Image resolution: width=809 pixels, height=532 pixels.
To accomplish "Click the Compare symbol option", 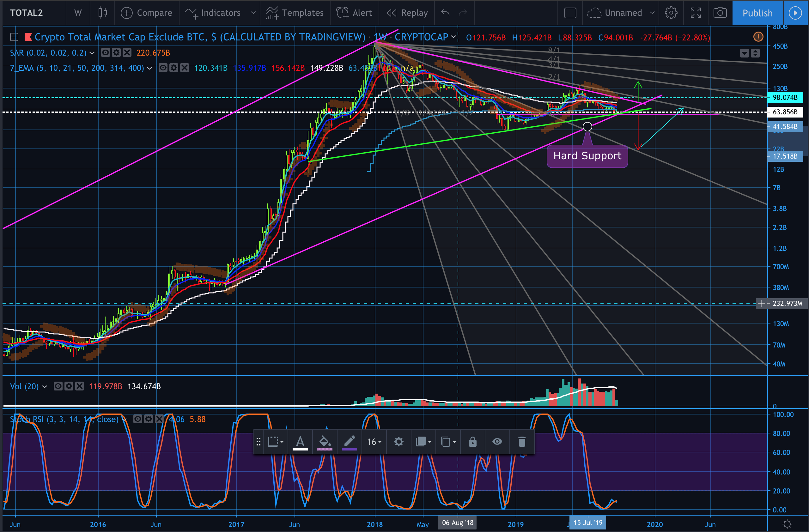I will pos(147,13).
